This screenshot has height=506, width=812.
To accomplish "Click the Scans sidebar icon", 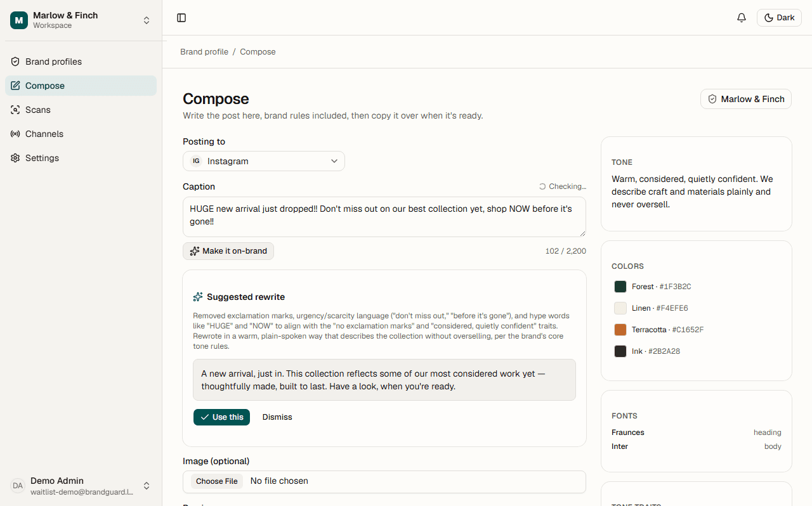I will pyautogui.click(x=15, y=110).
